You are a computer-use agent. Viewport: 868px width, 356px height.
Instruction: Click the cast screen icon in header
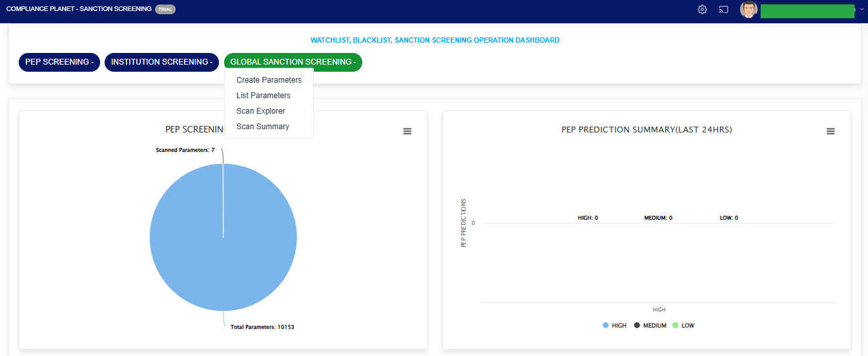point(723,10)
